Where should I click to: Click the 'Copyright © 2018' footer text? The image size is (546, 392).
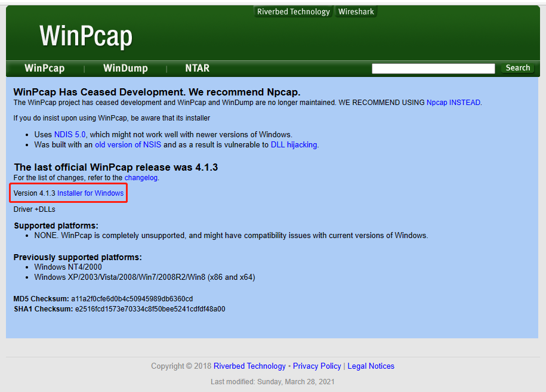[x=181, y=366]
